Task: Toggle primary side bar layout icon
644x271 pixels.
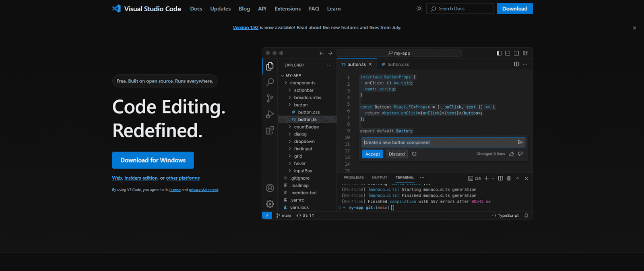Action: (x=499, y=53)
